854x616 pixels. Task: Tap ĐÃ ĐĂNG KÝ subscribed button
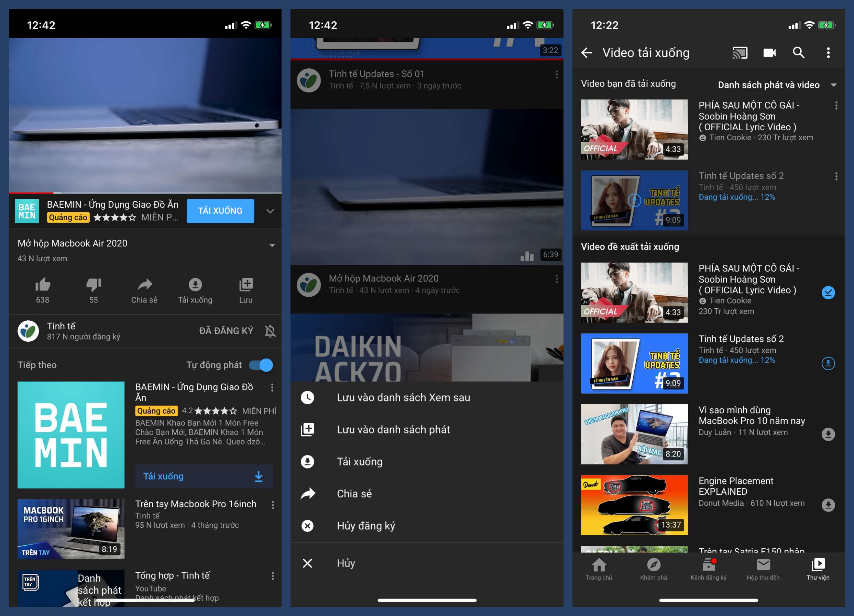tap(226, 331)
